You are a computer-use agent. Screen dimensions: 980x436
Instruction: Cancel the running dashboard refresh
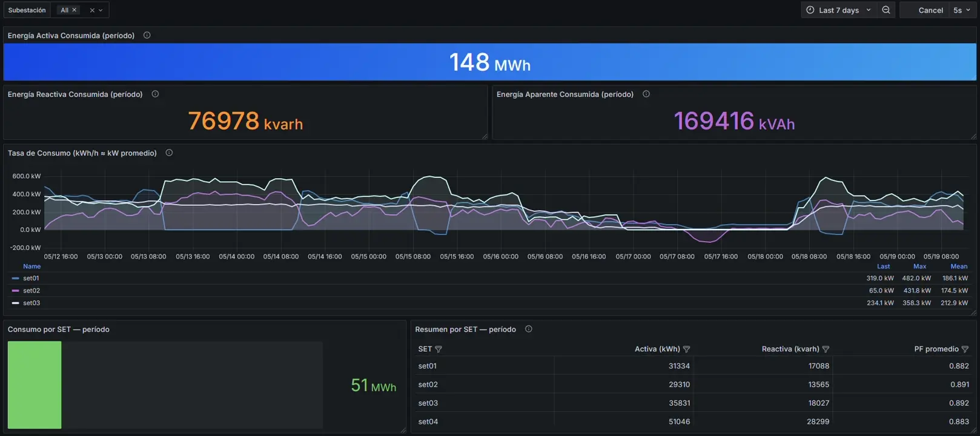[x=930, y=10]
